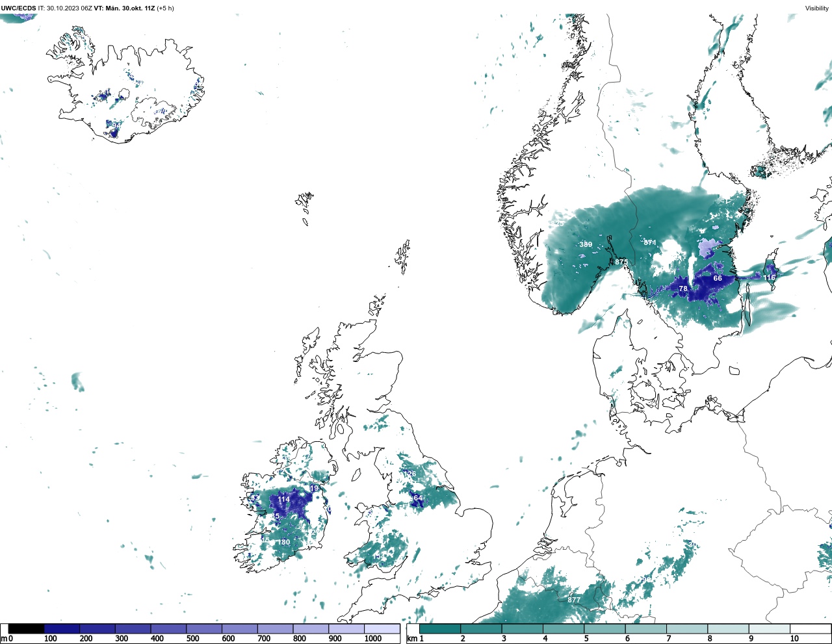This screenshot has height=644, width=832.
Task: Click the '64' value over northern England
Action: [x=418, y=498]
